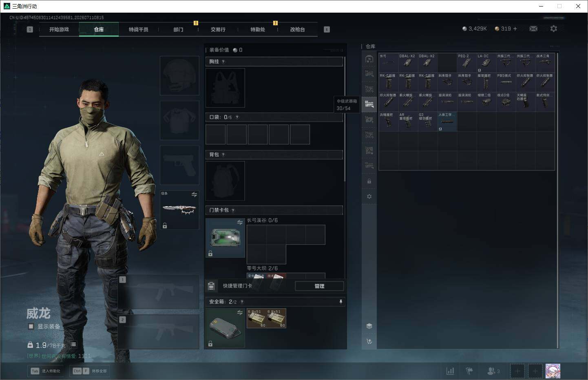588x380 pixels.
Task: Select the G3镂空握把 item
Action: (x=428, y=122)
